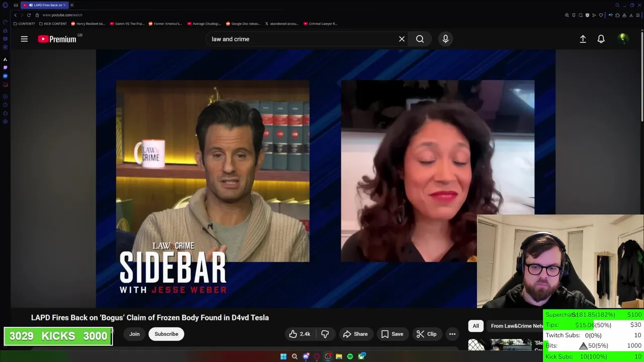The width and height of the screenshot is (644, 362).
Task: Open 'Gamin VS The Frui...' bookmark
Action: click(127, 24)
